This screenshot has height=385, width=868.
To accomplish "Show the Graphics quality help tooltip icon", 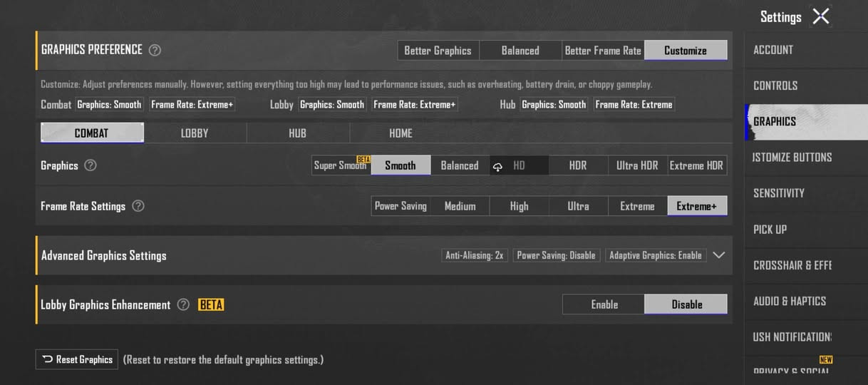I will (91, 165).
